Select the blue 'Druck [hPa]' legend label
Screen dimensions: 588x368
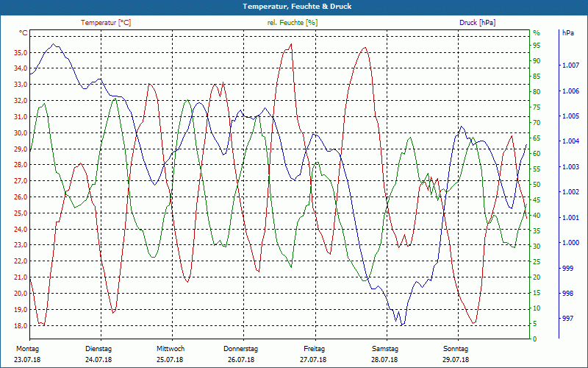[x=477, y=23]
